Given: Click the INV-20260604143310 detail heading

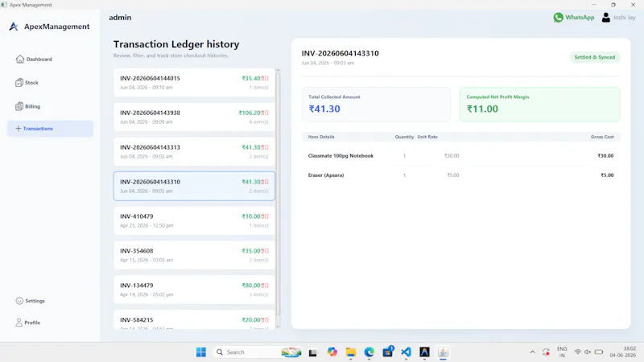Looking at the screenshot, I should (340, 53).
